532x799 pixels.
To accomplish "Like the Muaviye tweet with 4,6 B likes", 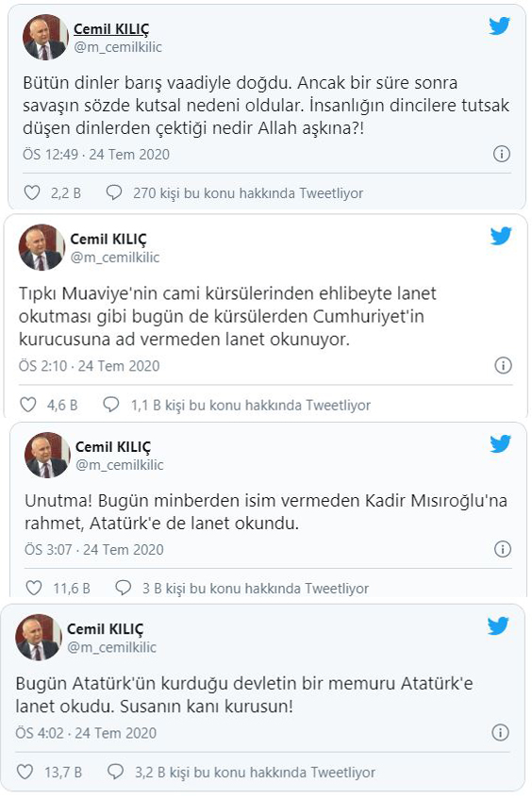I will click(x=28, y=405).
